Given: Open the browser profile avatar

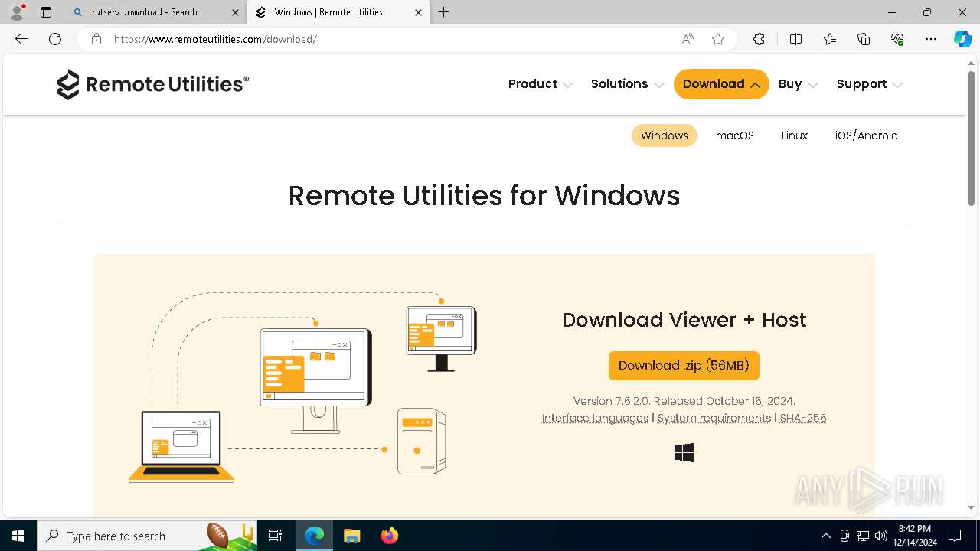Looking at the screenshot, I should pyautogui.click(x=17, y=12).
